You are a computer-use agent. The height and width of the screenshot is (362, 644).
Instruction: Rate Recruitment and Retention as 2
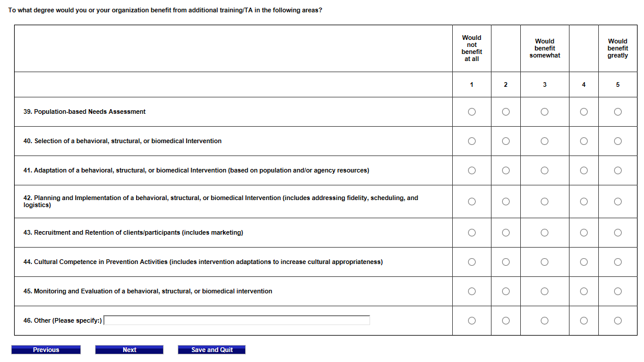(x=506, y=233)
